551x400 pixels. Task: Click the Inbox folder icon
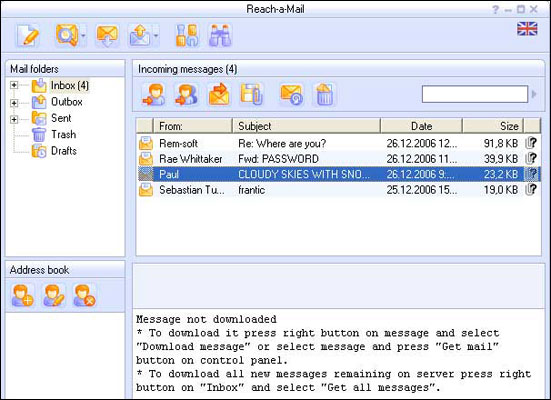pos(39,85)
